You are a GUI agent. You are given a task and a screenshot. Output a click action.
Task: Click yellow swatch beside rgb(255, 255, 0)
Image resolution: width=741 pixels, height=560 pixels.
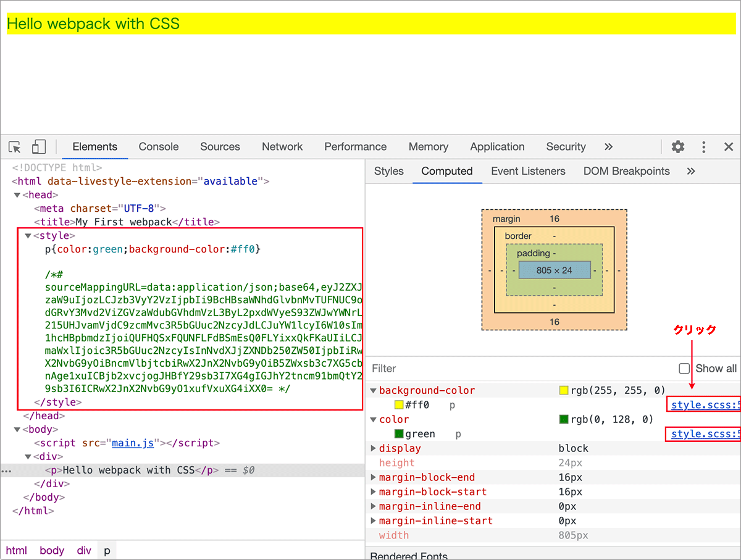[564, 391]
